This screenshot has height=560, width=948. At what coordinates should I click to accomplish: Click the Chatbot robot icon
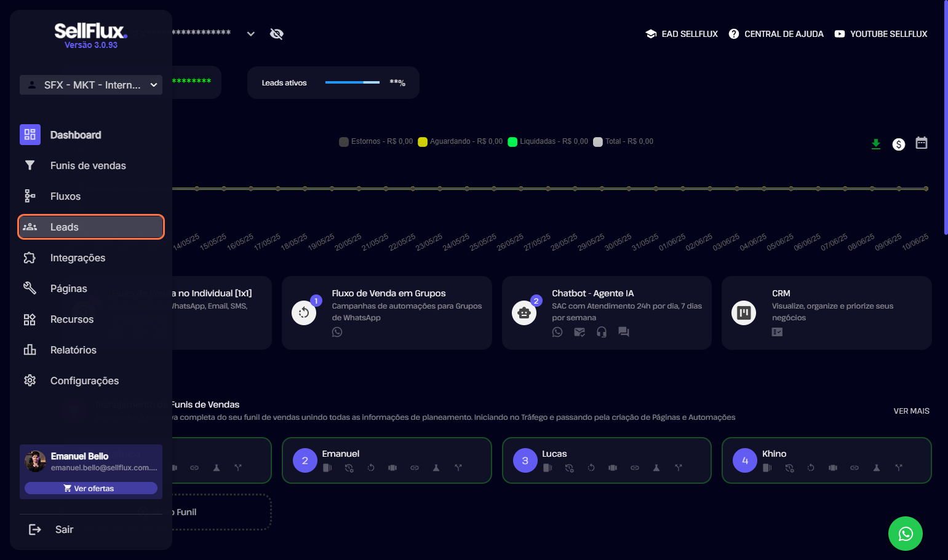(x=524, y=313)
